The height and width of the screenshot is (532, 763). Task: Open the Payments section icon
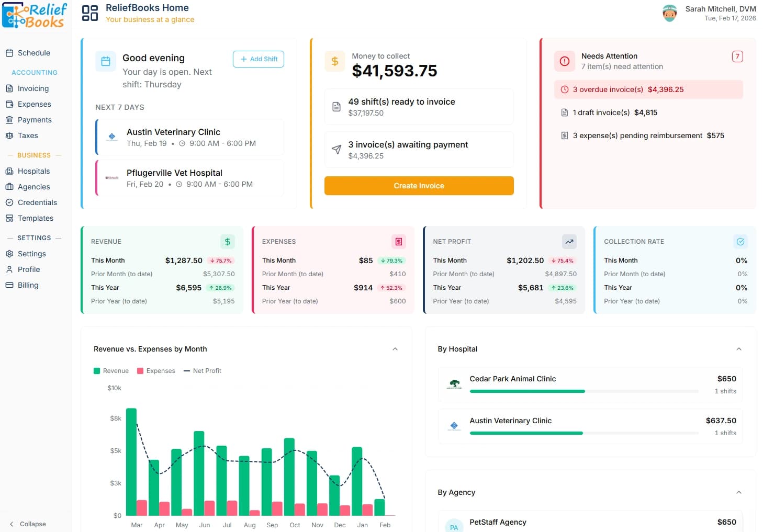pos(9,120)
